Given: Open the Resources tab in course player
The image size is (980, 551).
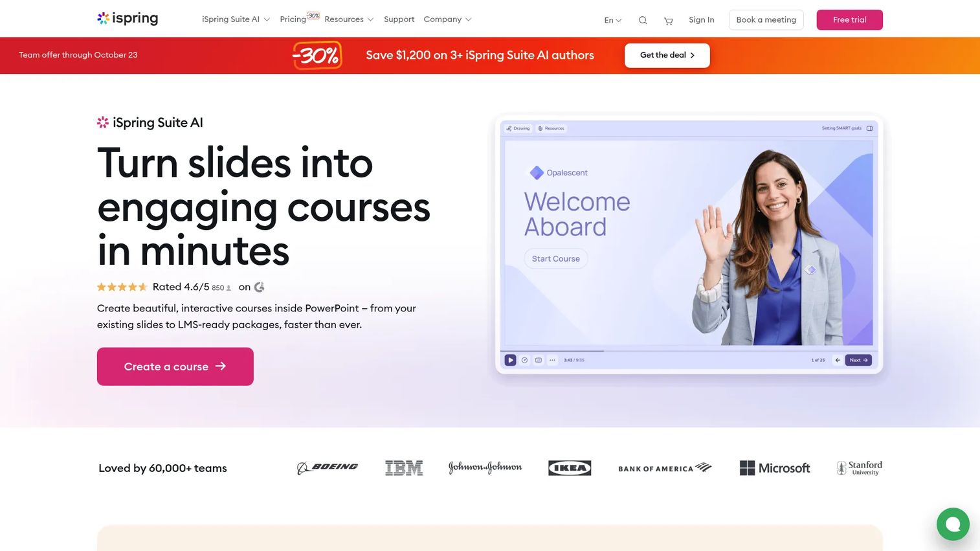Looking at the screenshot, I should 551,128.
